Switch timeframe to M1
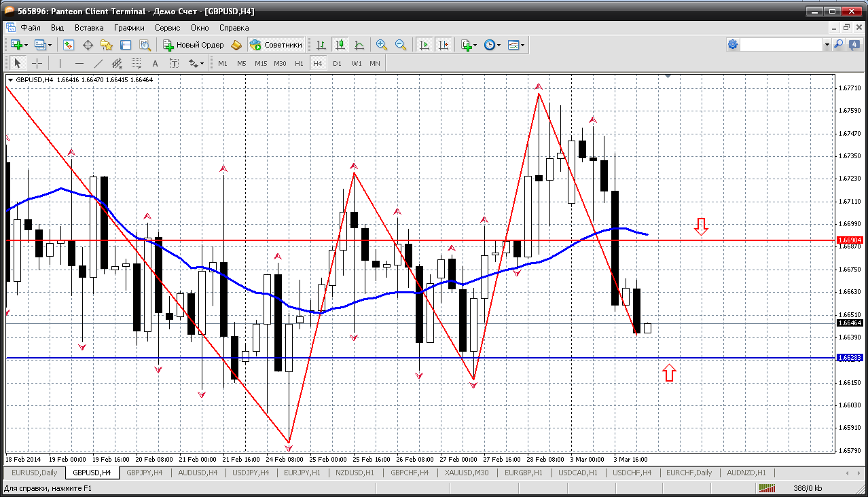This screenshot has width=868, height=497. point(223,63)
